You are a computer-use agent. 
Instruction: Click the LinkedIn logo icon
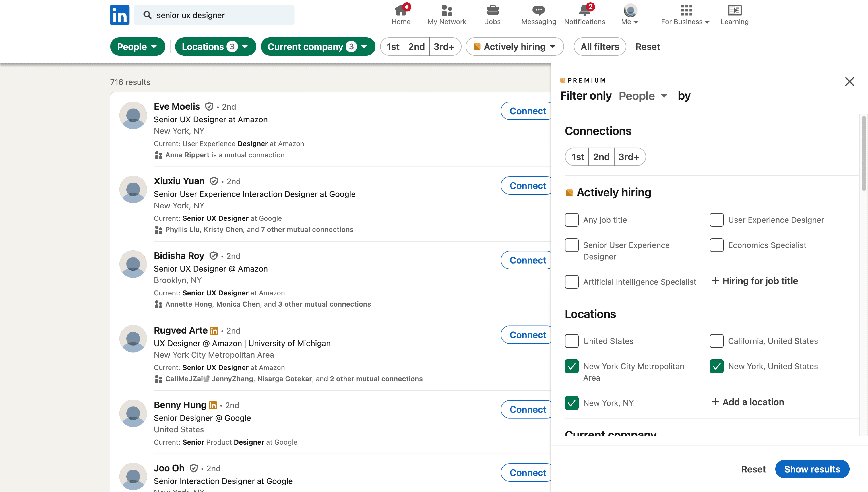coord(120,15)
